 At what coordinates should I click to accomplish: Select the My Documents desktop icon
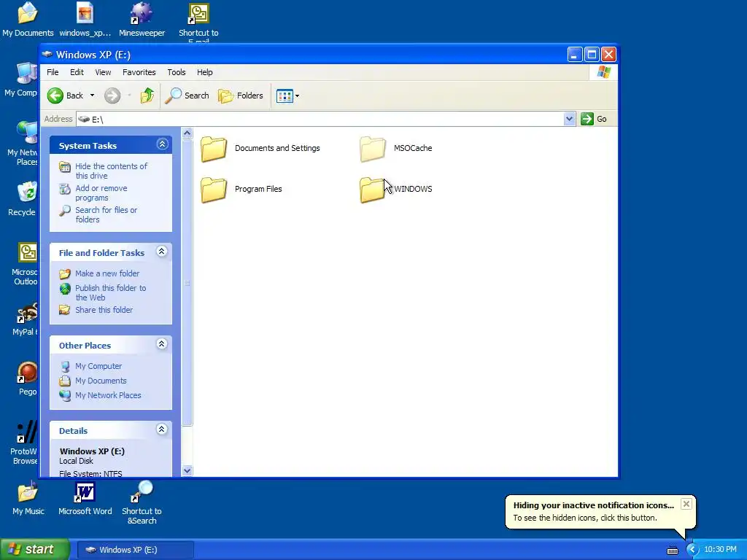(28, 20)
